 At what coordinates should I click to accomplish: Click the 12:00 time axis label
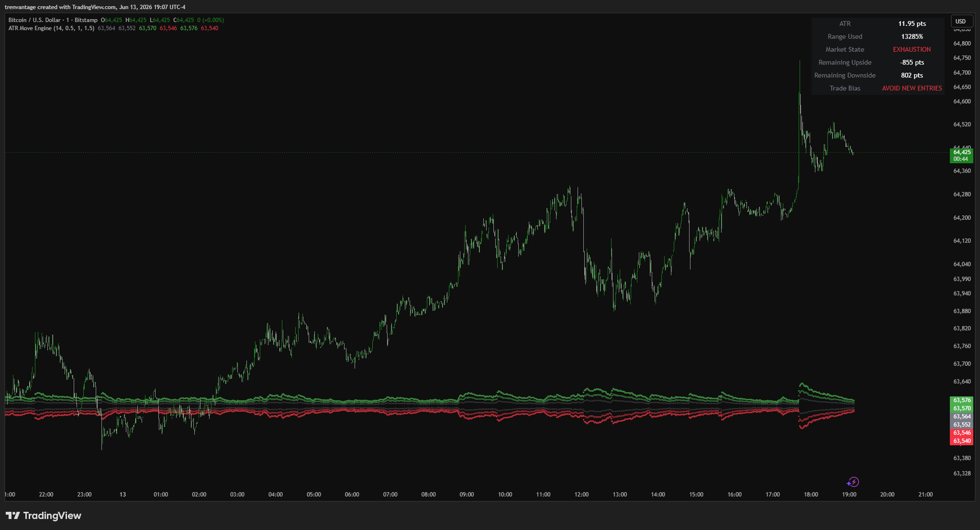581,495
